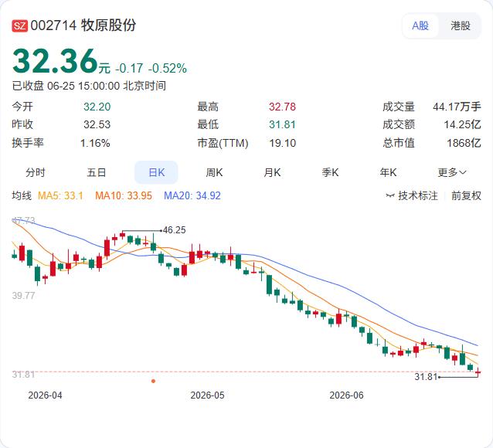Click the MA5: 33.1 indicator label

(60, 195)
